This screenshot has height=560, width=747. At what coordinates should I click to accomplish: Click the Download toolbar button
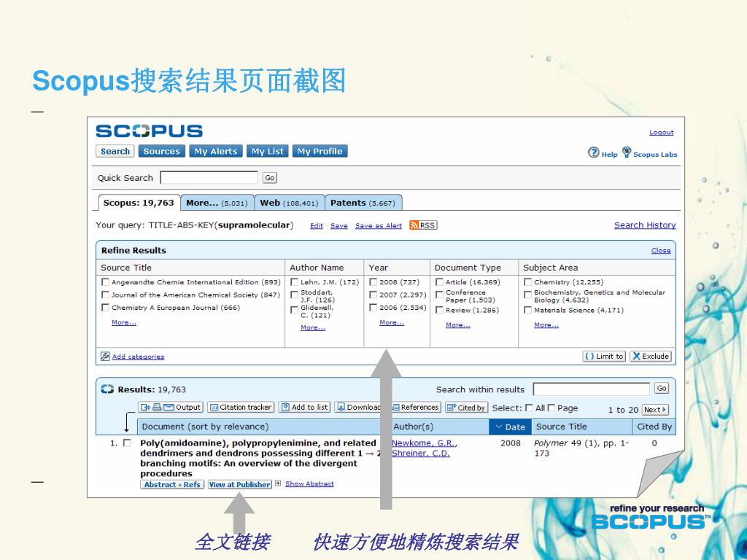[x=358, y=407]
